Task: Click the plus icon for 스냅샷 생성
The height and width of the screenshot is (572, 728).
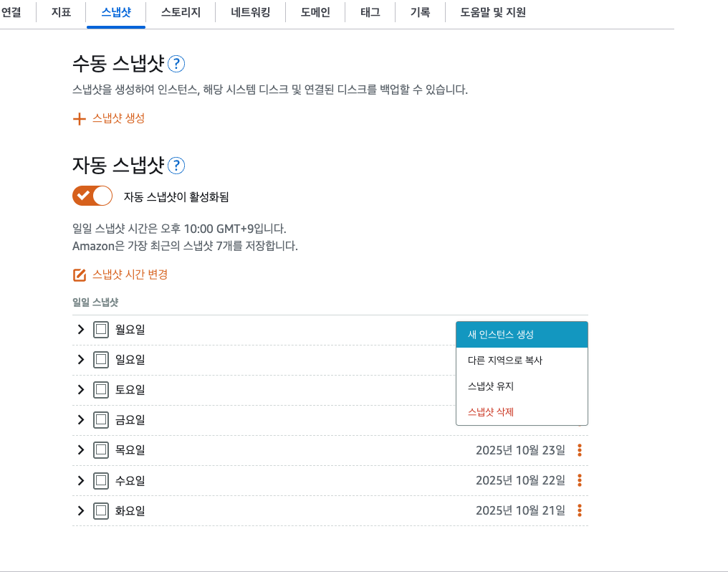Action: pos(80,119)
